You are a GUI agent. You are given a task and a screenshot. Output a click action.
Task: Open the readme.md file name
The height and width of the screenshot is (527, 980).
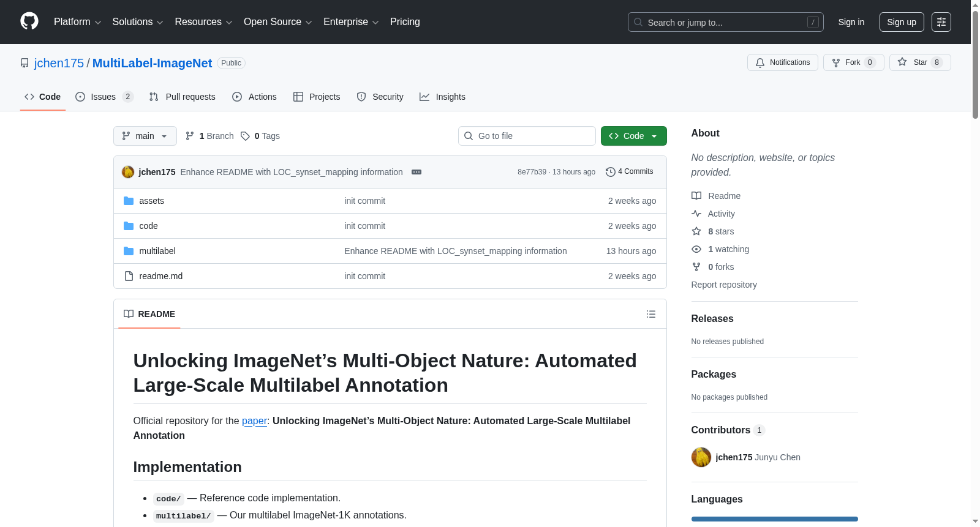160,276
